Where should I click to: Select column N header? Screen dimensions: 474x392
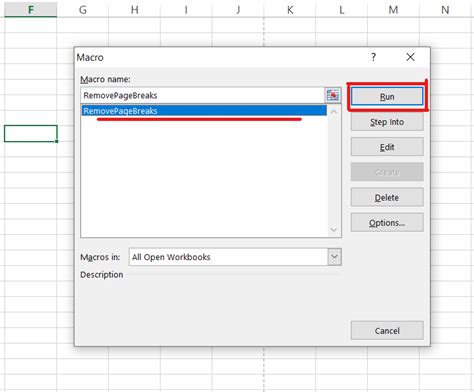(445, 9)
